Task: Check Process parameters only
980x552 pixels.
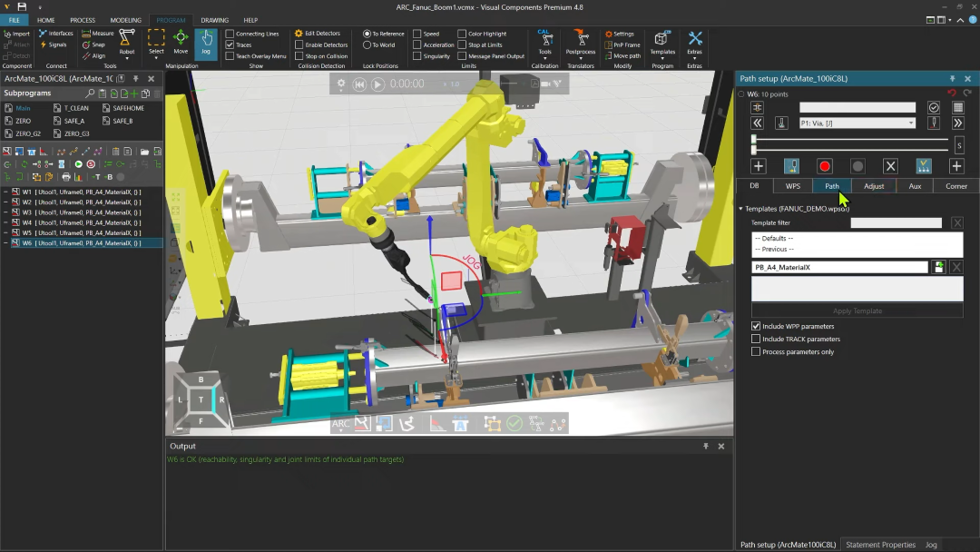Action: [756, 352]
